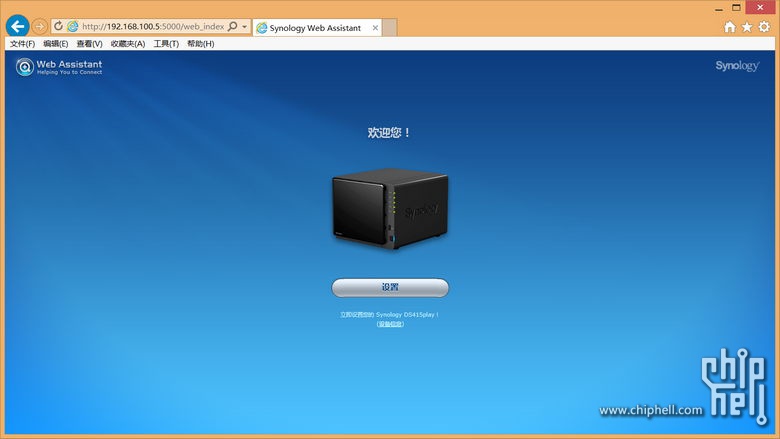Click the address bar URL field
Viewport: 780px width, 439px height.
pyautogui.click(x=153, y=26)
